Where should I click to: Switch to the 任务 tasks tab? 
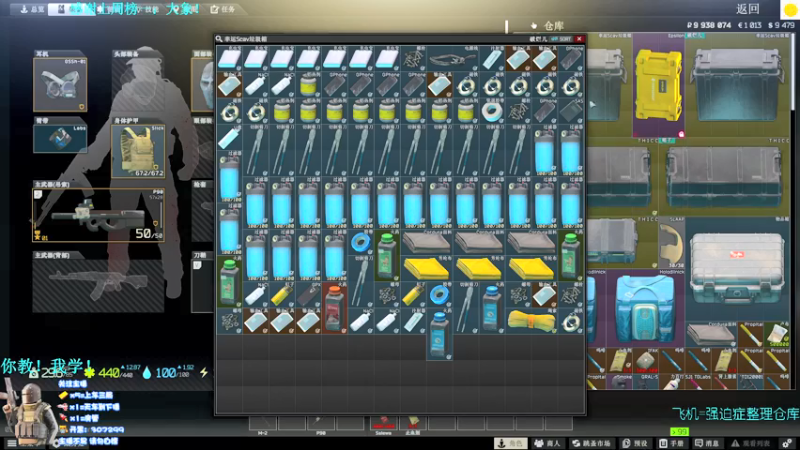point(223,9)
